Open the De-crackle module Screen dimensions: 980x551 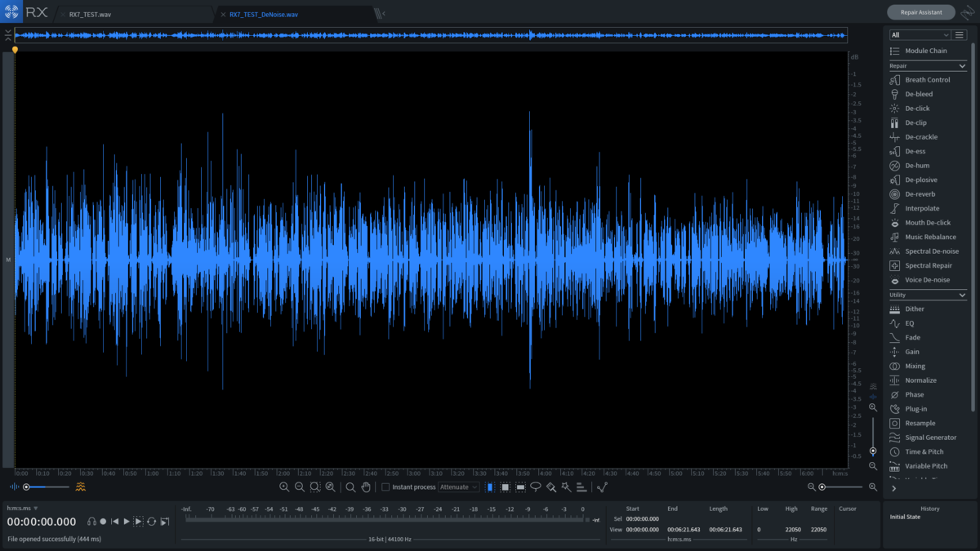coord(928,137)
